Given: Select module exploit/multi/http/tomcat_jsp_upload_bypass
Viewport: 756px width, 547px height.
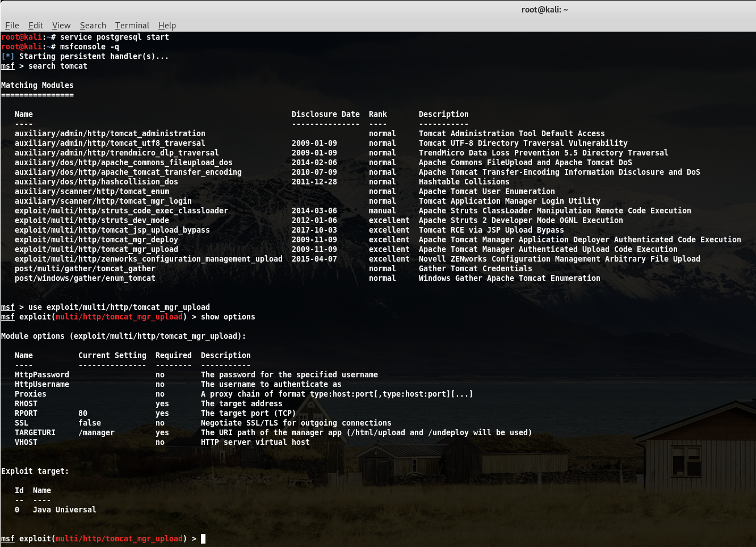Looking at the screenshot, I should point(112,230).
